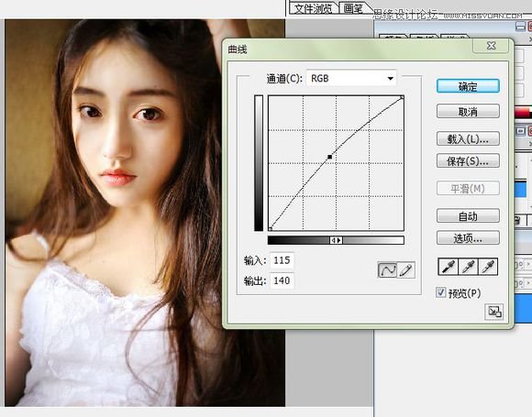Screen dimensions: 532x417
Task: Click the 自动 auto button
Action: 468,215
